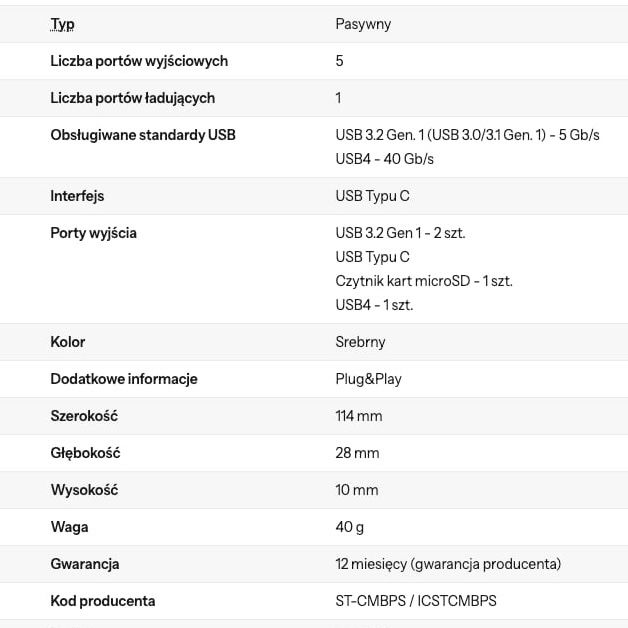Select the "Srebrny" color value
Viewport: 628px width, 628px height.
tap(360, 342)
